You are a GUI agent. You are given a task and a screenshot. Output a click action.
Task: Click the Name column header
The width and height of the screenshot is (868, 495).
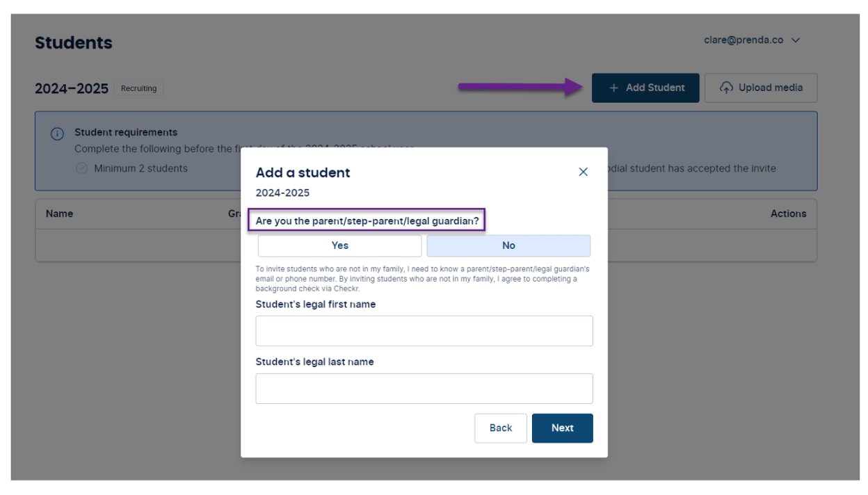[59, 213]
